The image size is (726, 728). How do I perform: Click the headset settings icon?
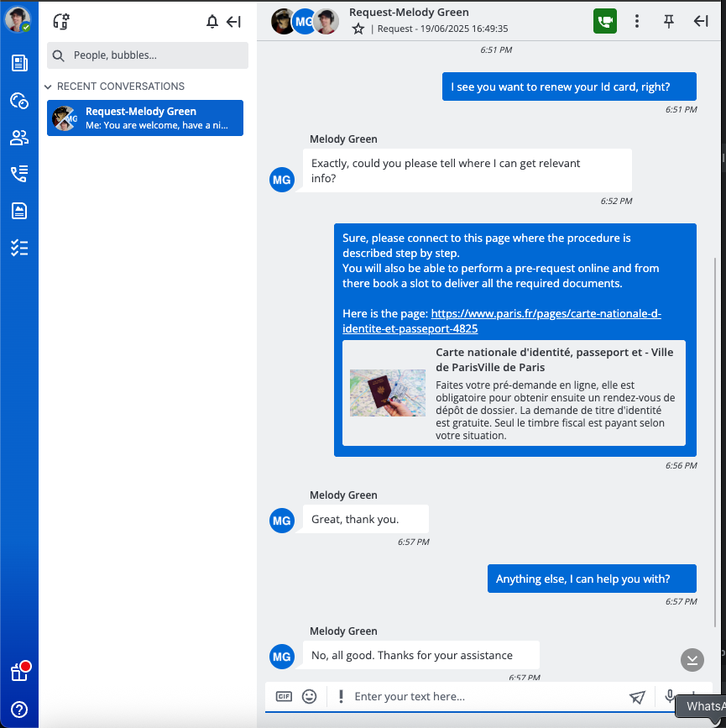(60, 22)
